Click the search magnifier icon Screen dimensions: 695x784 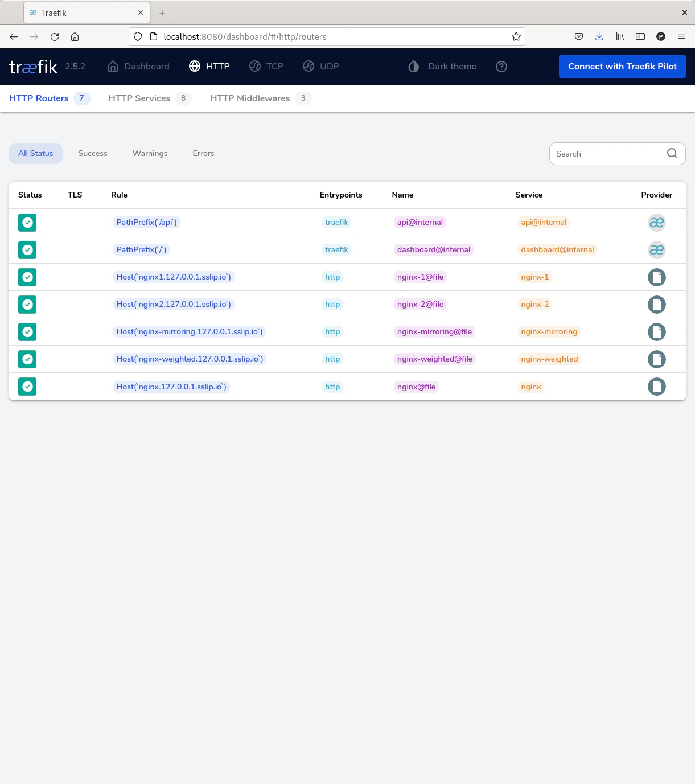[x=672, y=154]
